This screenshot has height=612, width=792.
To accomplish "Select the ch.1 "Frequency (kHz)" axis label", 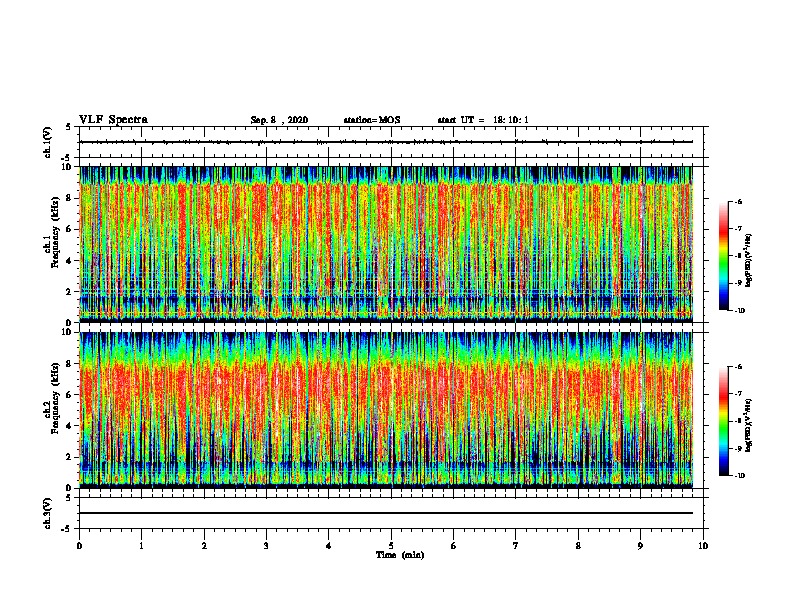I will pyautogui.click(x=56, y=233).
